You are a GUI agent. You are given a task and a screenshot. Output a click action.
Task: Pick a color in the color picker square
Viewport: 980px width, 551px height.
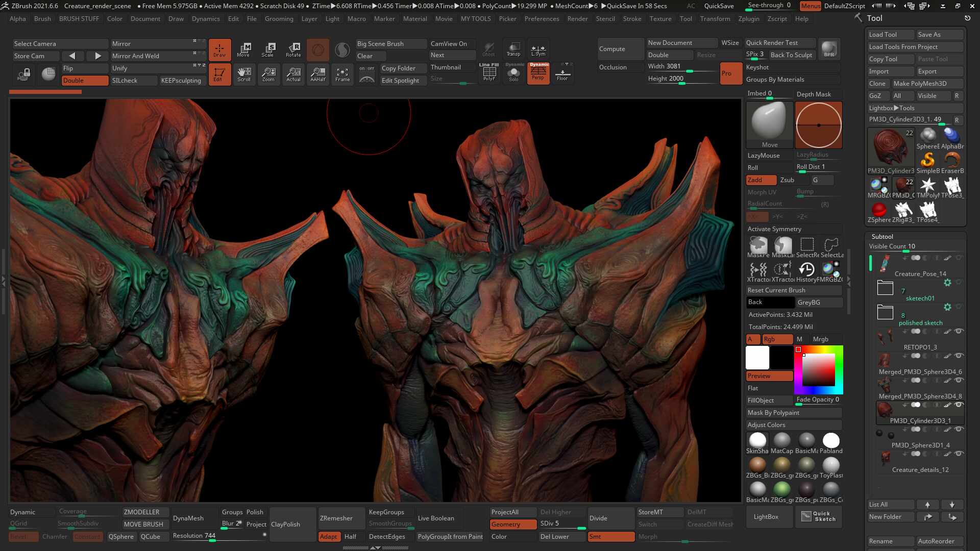(x=818, y=370)
